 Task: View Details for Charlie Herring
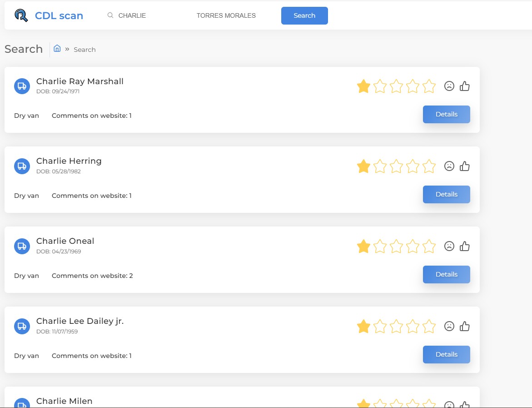pos(446,194)
